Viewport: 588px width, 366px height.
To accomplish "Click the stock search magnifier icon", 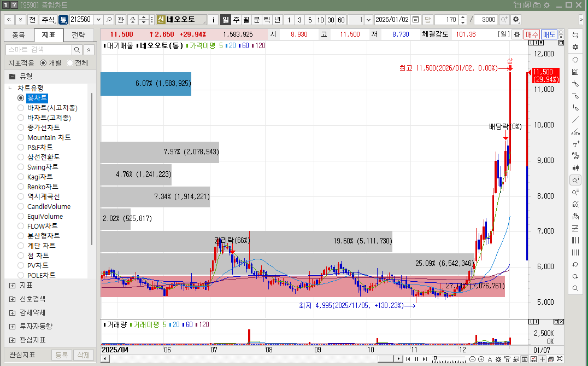I will click(x=109, y=20).
